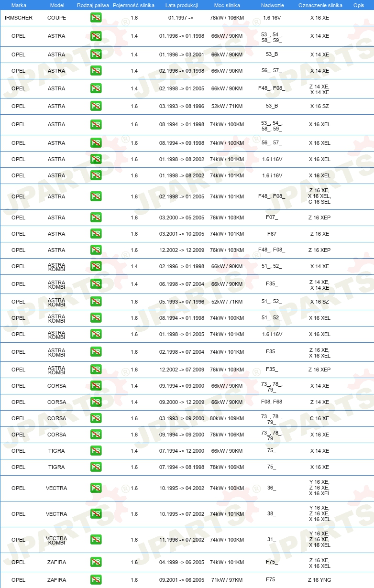Click the '12.2002 -> 07.2009' date cell
This screenshot has width=374, height=588.
coord(182,370)
